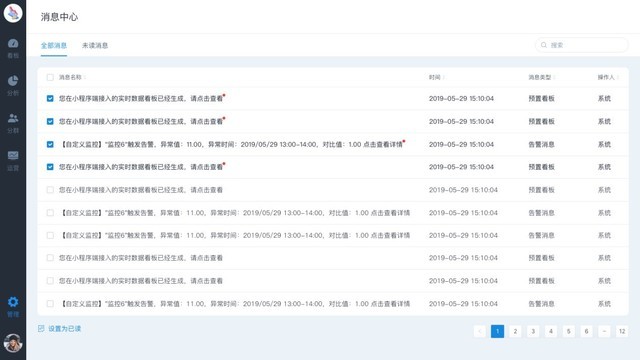Jump to last page 12

[622, 331]
